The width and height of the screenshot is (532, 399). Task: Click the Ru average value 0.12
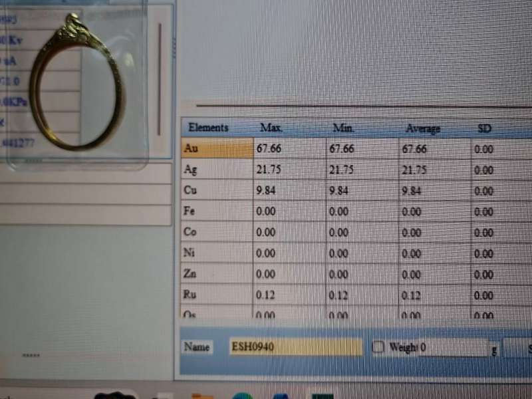click(x=414, y=295)
